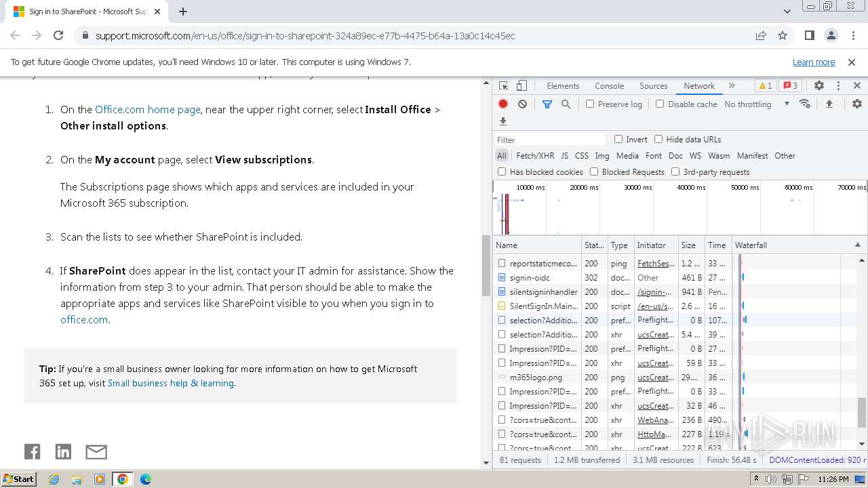868x488 pixels.
Task: Open Chrome tab search dropdown arrow
Action: (787, 11)
